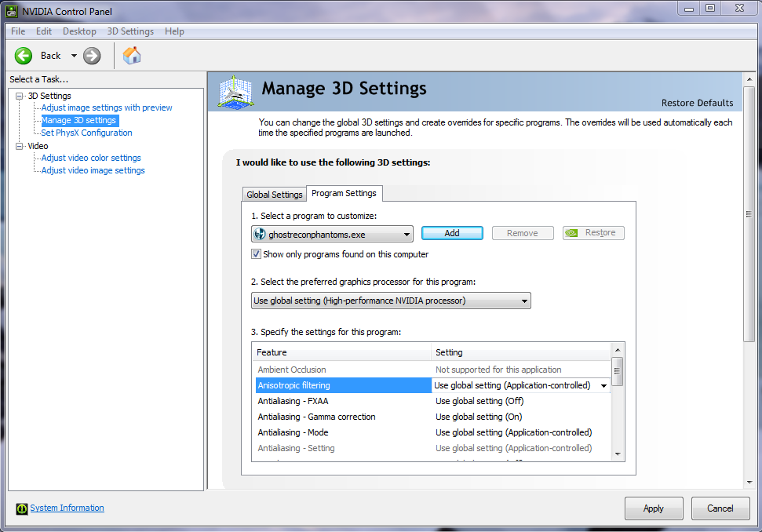Image resolution: width=762 pixels, height=532 pixels.
Task: Open the 3D Settings menu
Action: [x=130, y=31]
